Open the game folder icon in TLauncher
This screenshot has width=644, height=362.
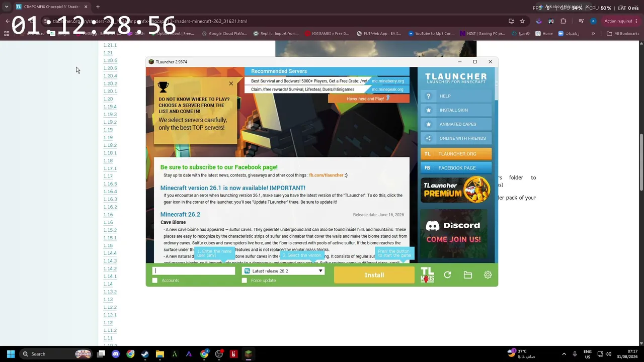pyautogui.click(x=468, y=275)
